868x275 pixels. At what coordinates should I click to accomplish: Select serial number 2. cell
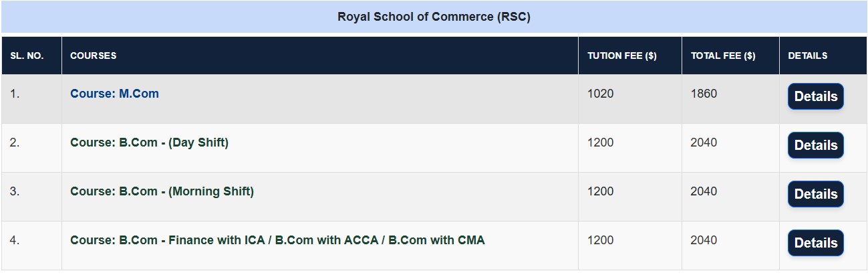tap(31, 148)
